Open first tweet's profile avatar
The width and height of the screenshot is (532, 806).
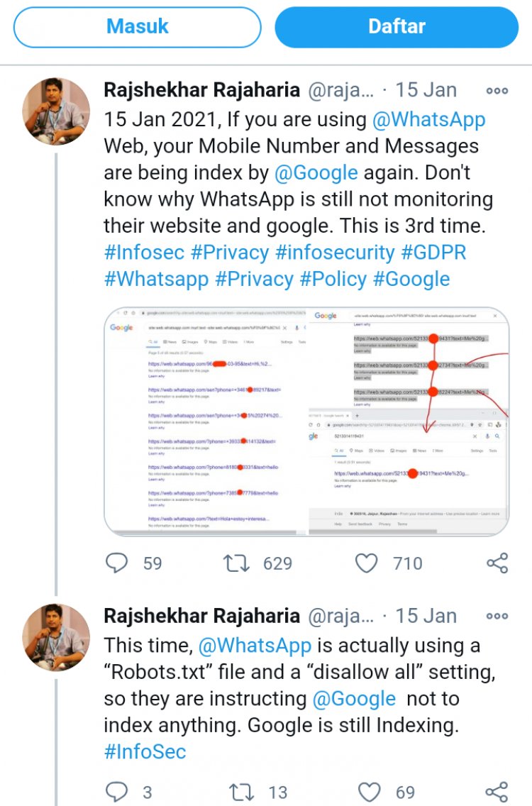[x=56, y=111]
